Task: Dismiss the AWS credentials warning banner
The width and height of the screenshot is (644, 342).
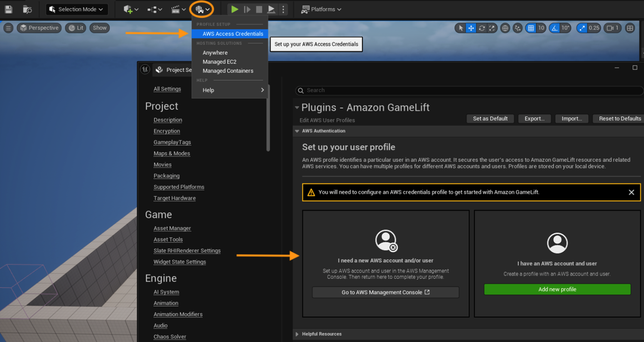Action: tap(631, 192)
